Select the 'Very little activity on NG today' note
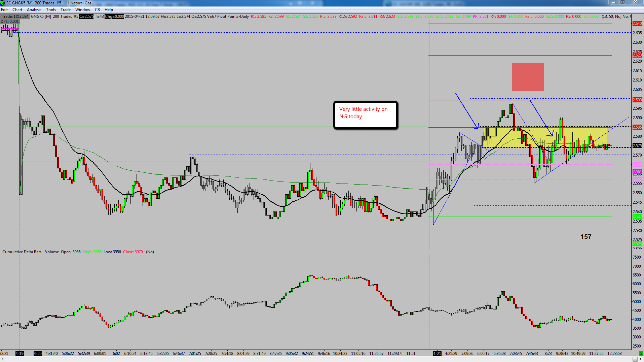Image resolution: width=644 pixels, height=362 pixels. click(366, 115)
